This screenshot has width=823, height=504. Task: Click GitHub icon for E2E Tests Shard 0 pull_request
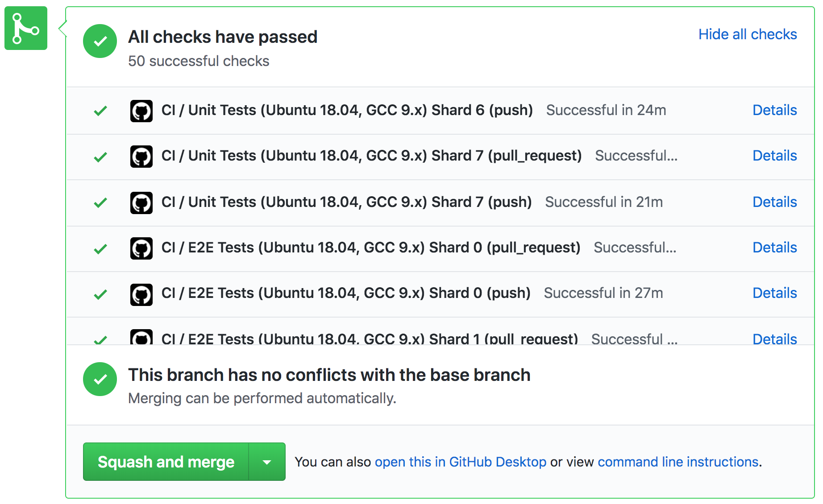click(141, 248)
